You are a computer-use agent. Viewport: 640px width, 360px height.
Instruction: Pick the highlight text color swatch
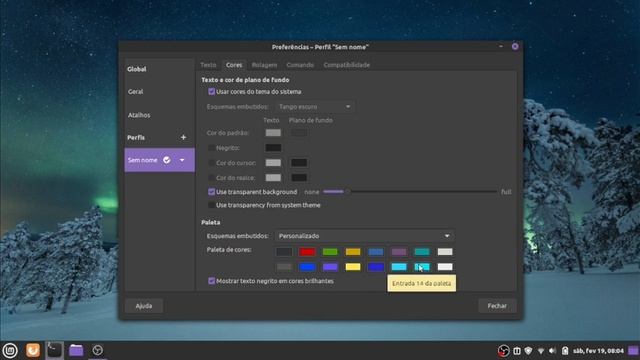273,178
